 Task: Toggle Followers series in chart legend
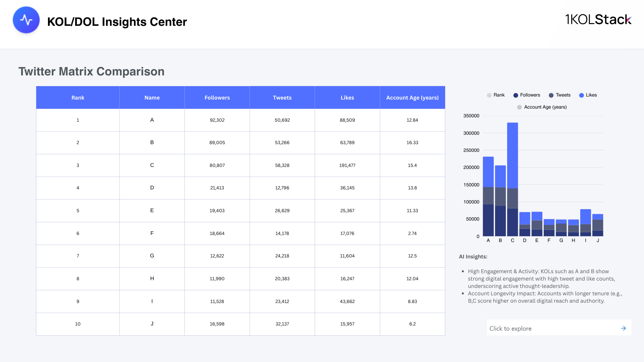tap(527, 95)
